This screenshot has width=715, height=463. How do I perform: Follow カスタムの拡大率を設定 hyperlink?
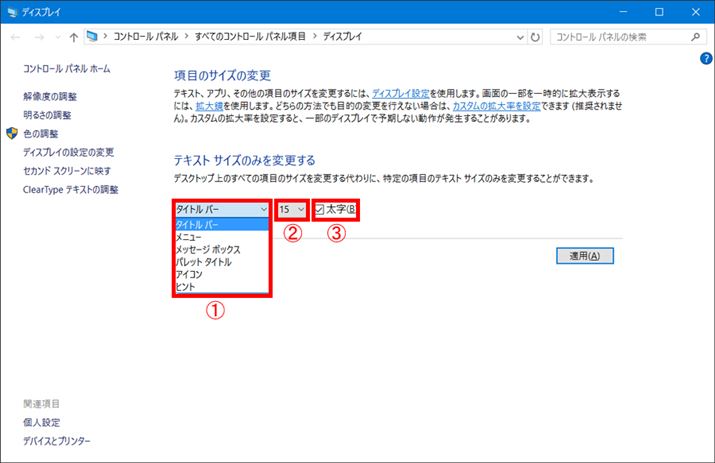tap(497, 106)
